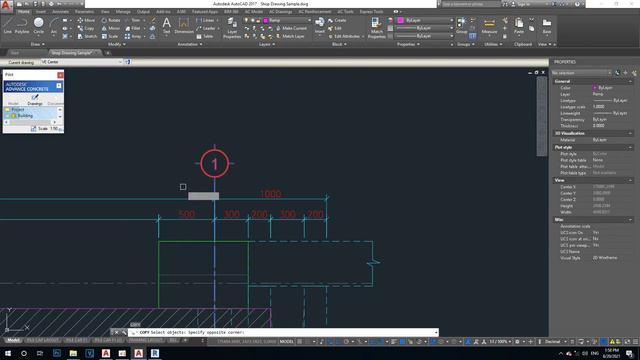640x360 pixels.
Task: Click the Move tool
Action: tap(86, 20)
